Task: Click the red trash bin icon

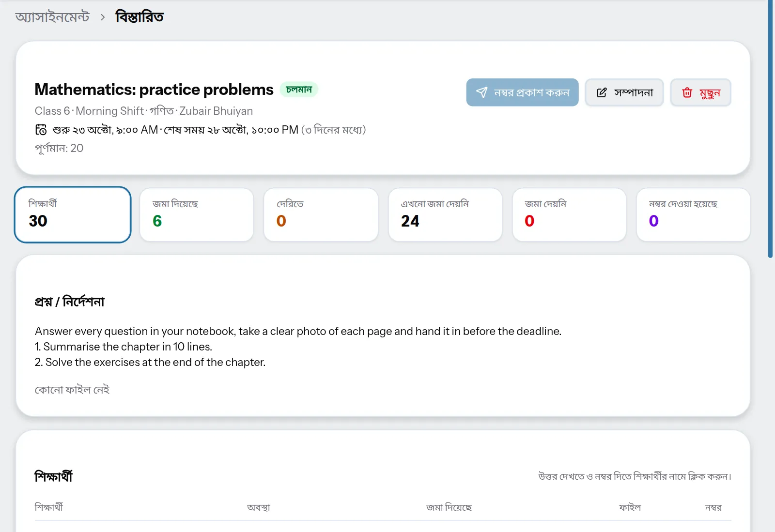Action: [x=687, y=92]
